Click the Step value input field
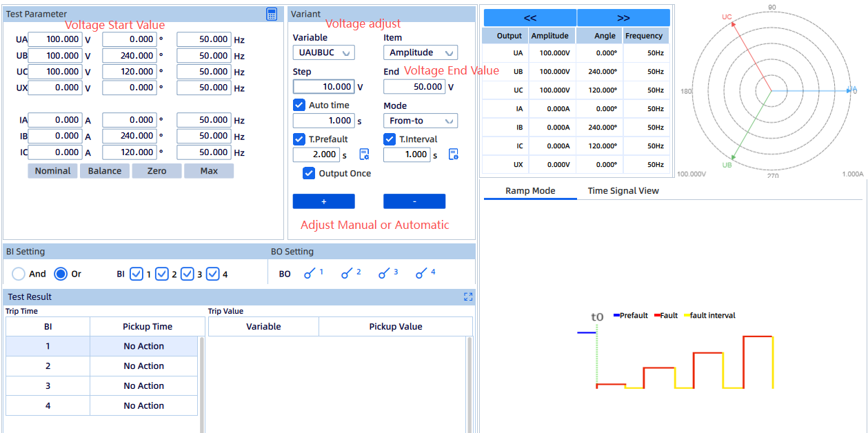Image resolution: width=868 pixels, height=433 pixels. tap(323, 87)
